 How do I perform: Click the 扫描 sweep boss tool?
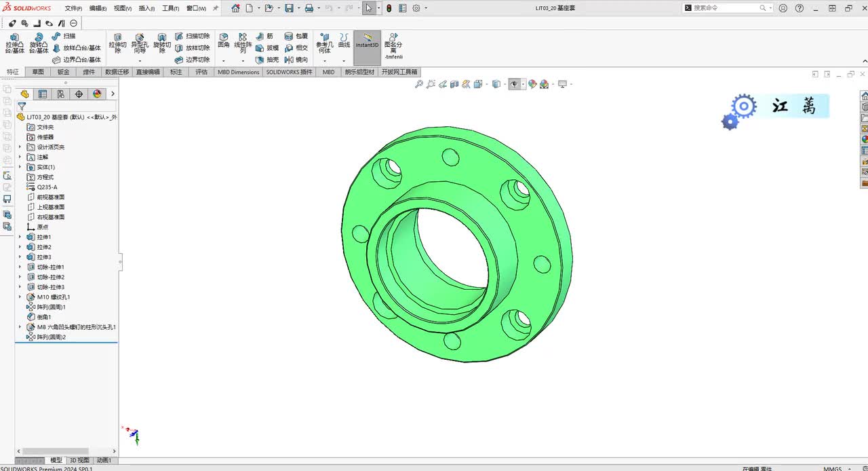(64, 36)
